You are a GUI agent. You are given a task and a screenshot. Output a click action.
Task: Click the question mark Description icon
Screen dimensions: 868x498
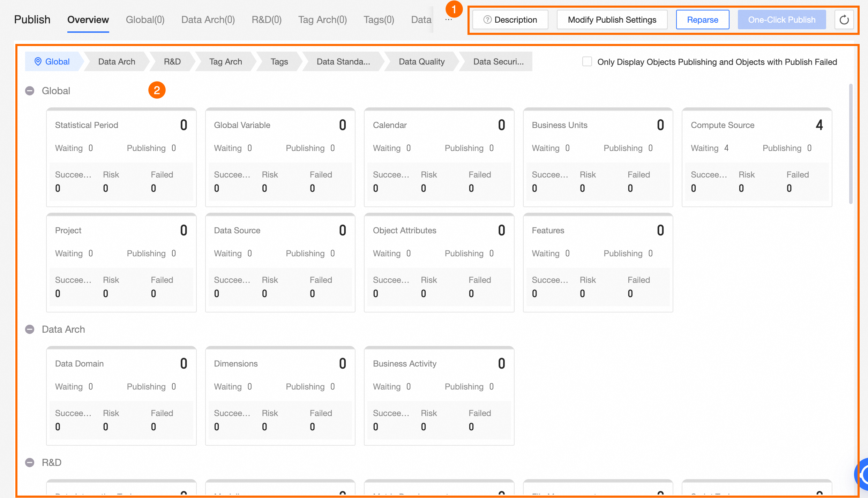click(487, 20)
